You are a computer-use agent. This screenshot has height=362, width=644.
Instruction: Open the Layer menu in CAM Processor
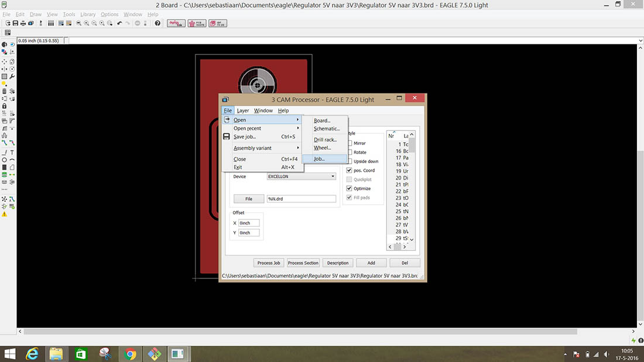(x=243, y=111)
